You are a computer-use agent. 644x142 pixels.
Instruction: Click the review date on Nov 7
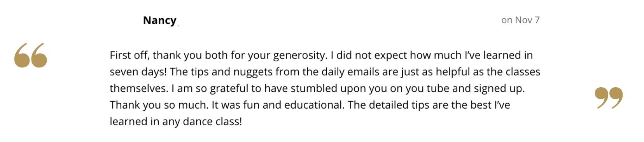click(520, 20)
